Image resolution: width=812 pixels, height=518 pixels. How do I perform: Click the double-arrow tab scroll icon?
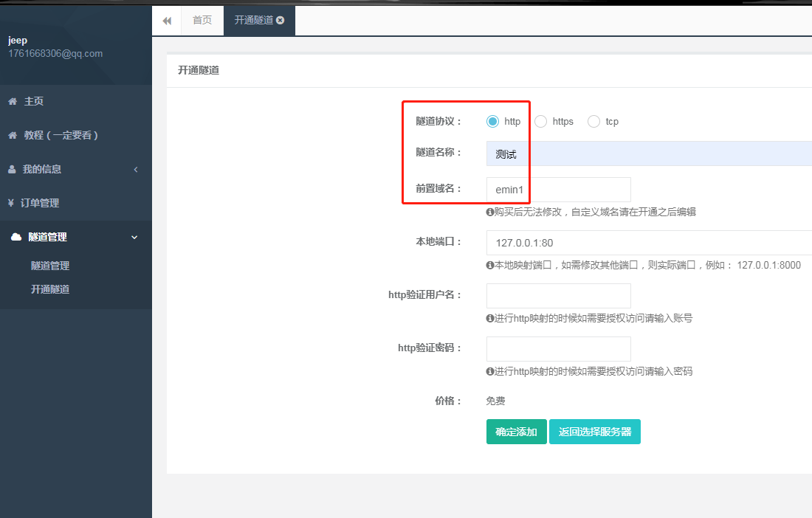[x=167, y=21]
